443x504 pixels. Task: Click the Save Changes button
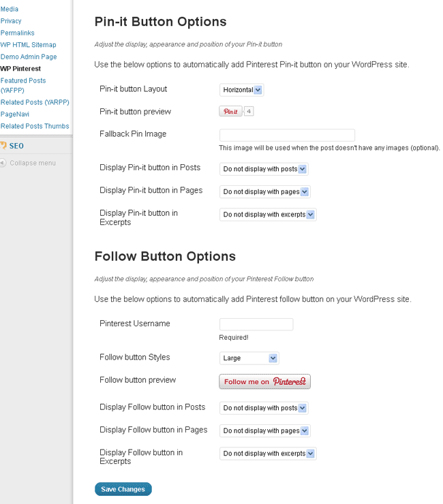tap(123, 489)
